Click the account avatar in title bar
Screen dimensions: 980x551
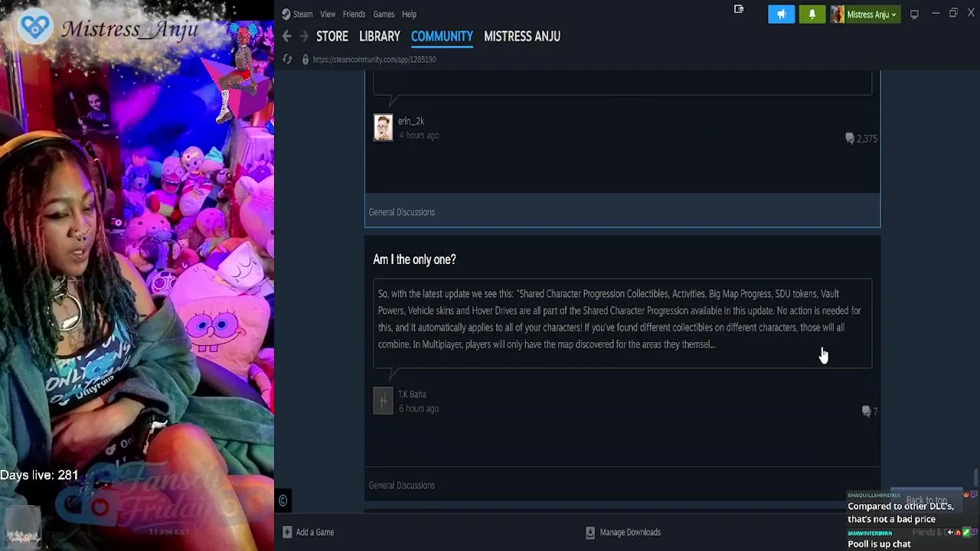(x=838, y=14)
